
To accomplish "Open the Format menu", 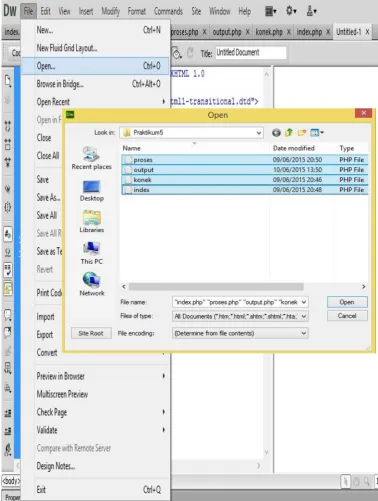I will pyautogui.click(x=137, y=11).
